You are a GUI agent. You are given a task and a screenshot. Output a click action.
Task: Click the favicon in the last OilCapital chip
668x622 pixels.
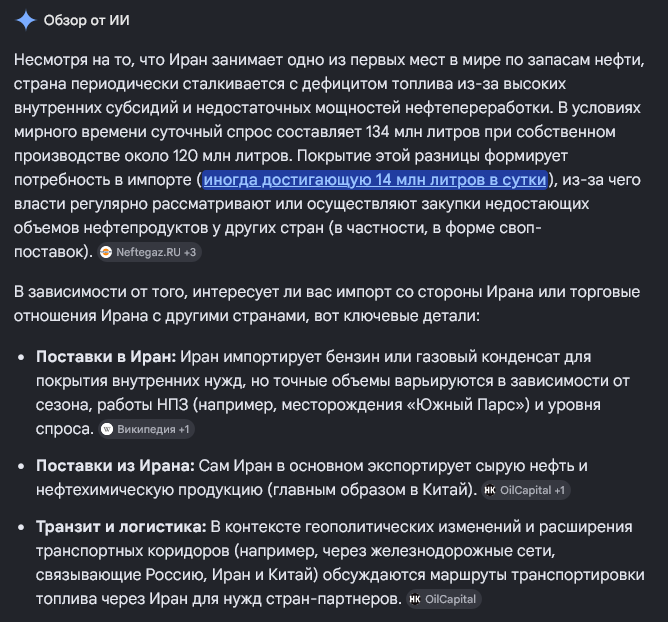click(x=415, y=599)
